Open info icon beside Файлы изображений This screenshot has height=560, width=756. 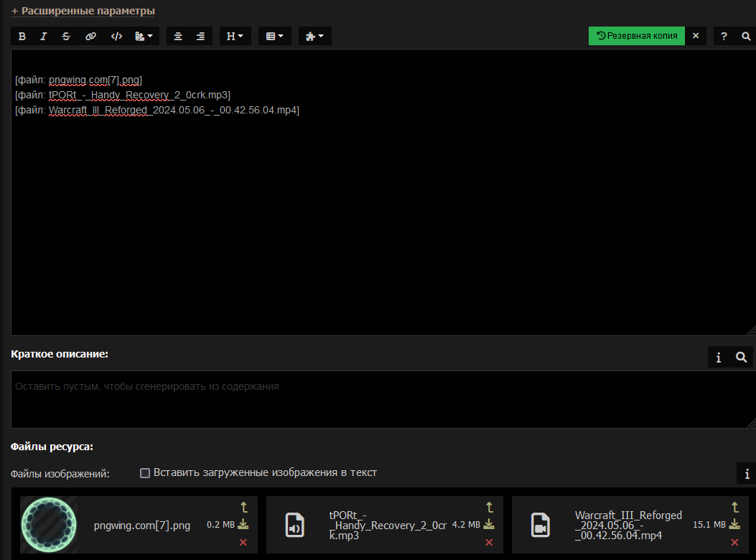(x=747, y=474)
